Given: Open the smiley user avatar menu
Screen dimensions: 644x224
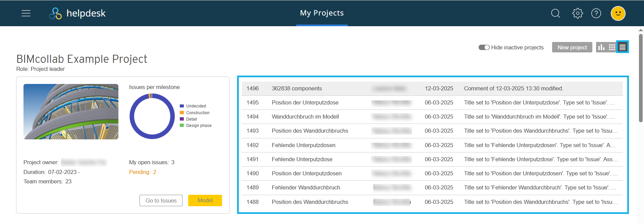Looking at the screenshot, I should coord(618,13).
